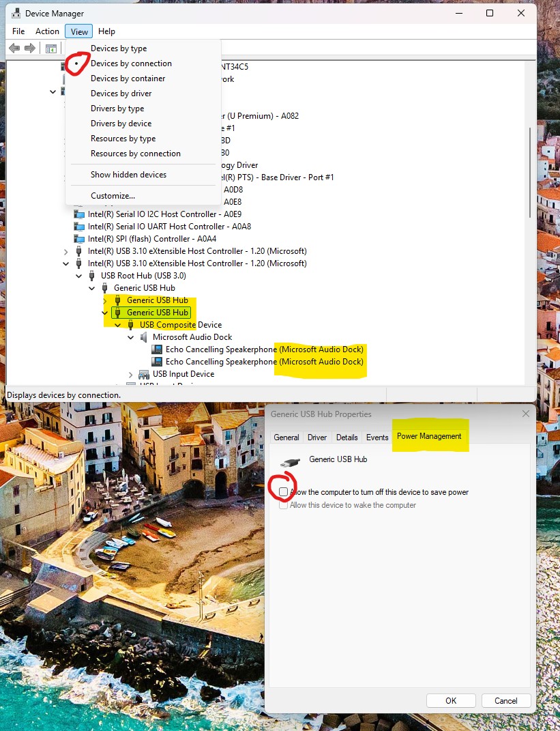Maximize the Device Manager window
This screenshot has height=731, width=560.
[x=490, y=13]
